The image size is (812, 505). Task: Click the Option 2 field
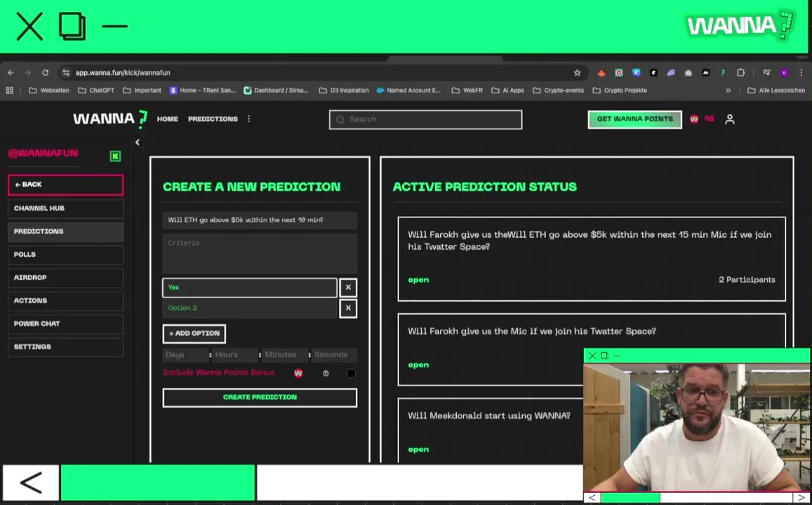click(250, 308)
